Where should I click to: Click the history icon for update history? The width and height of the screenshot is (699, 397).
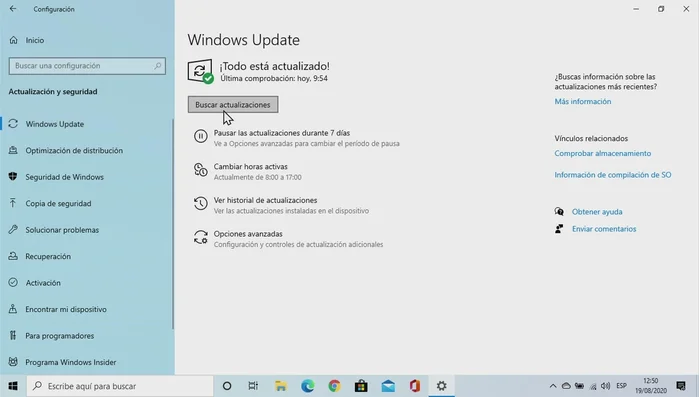(201, 203)
